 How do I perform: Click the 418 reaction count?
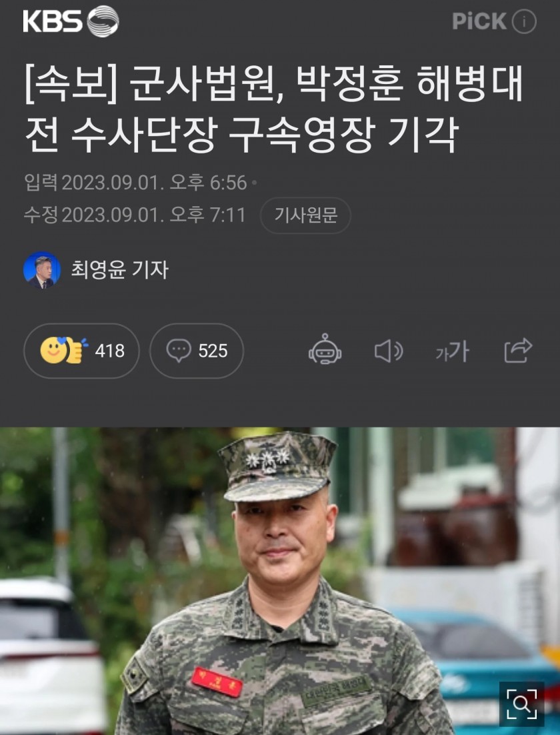point(109,351)
